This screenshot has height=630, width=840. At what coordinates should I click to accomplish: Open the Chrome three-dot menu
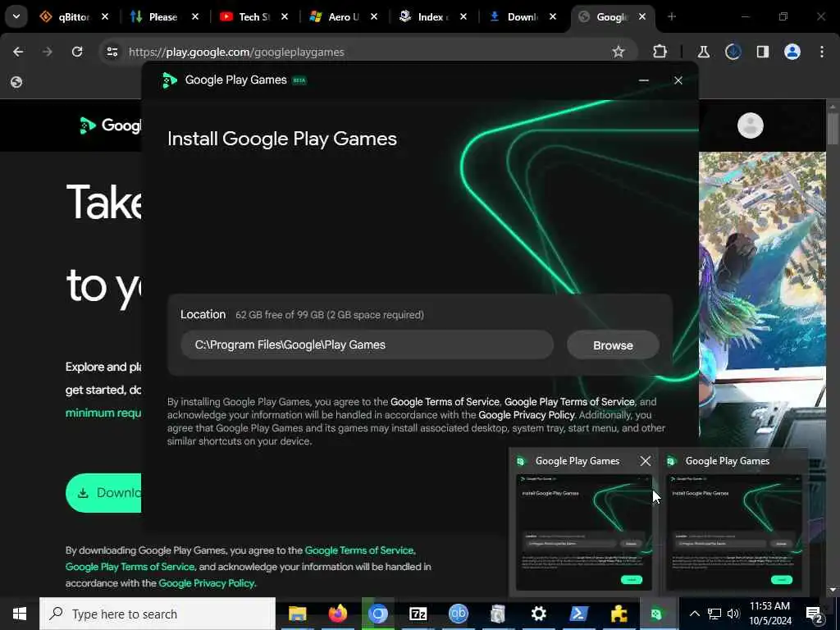pyautogui.click(x=822, y=52)
